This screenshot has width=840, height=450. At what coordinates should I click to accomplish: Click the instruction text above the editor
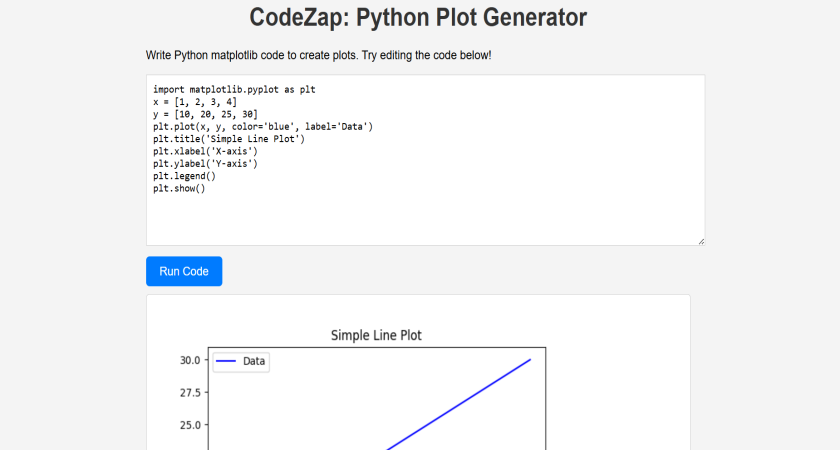tap(318, 55)
